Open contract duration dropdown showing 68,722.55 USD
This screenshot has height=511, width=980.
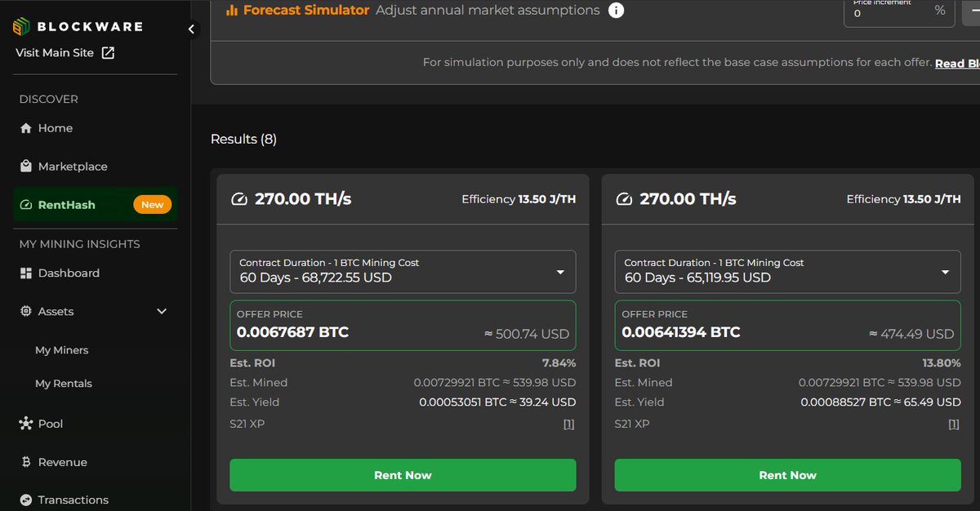pos(403,271)
